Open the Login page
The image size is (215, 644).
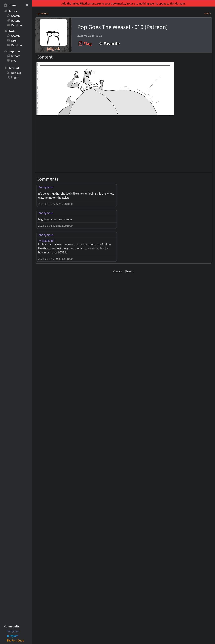pos(15,78)
